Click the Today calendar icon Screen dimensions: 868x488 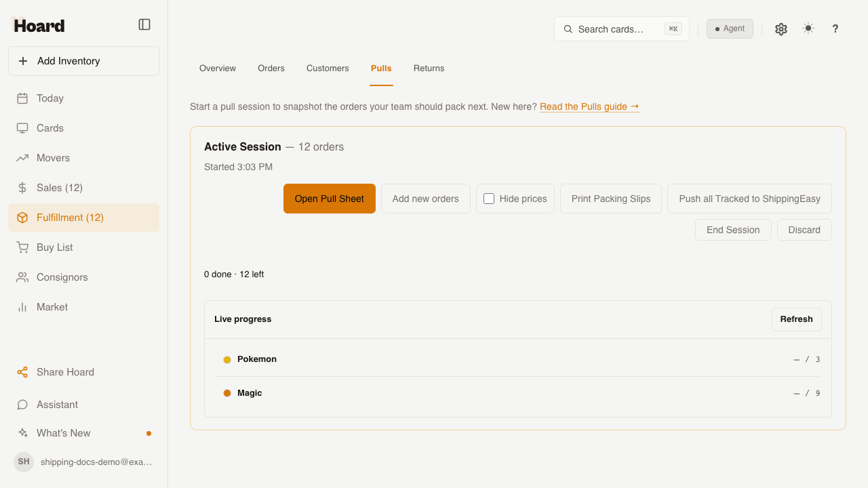point(22,98)
